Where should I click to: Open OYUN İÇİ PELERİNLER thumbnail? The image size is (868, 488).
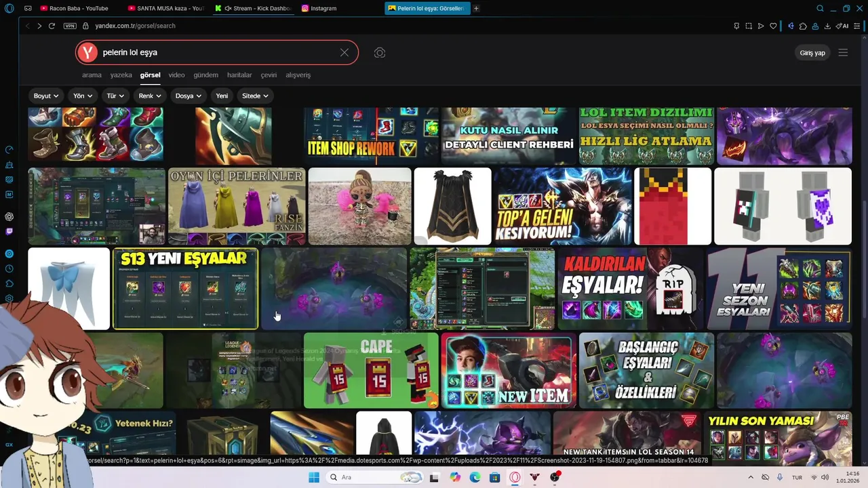[237, 206]
